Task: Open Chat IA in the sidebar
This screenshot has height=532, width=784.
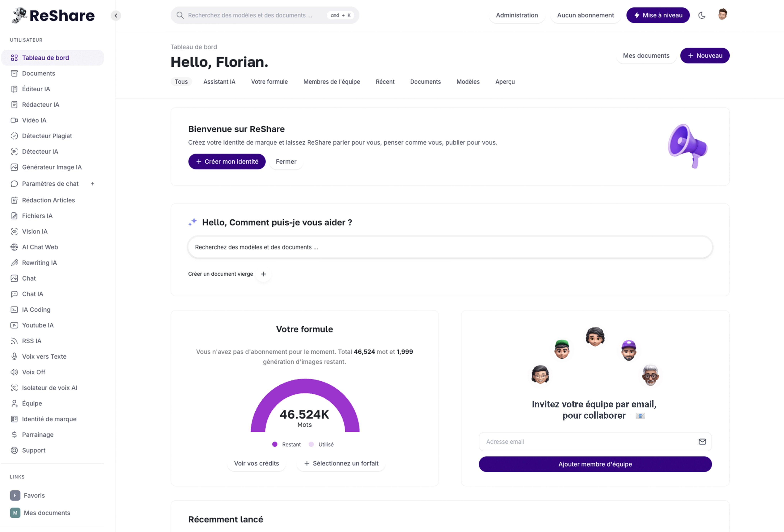Action: tap(52, 294)
